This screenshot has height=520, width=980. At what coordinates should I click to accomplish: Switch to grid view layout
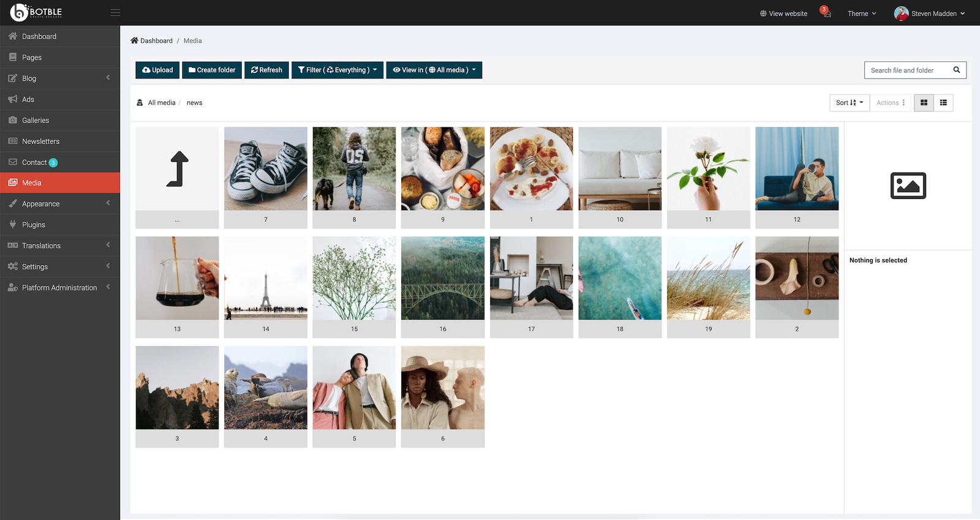[924, 103]
